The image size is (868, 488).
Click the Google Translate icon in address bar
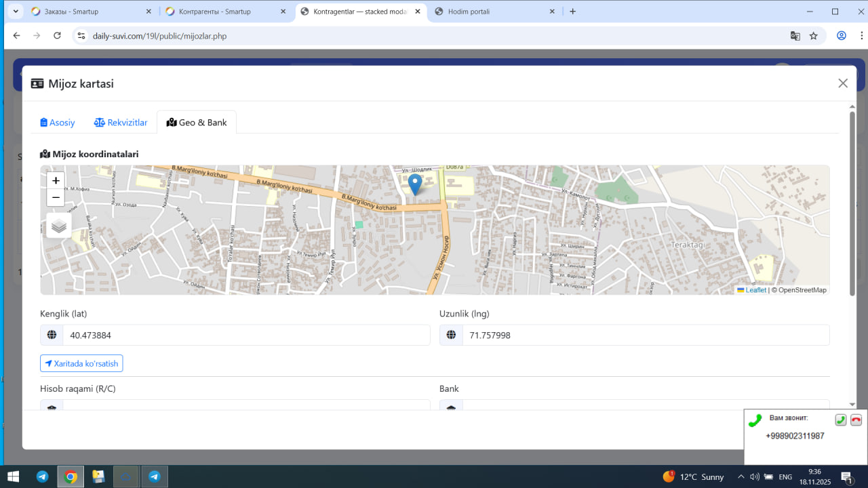795,36
